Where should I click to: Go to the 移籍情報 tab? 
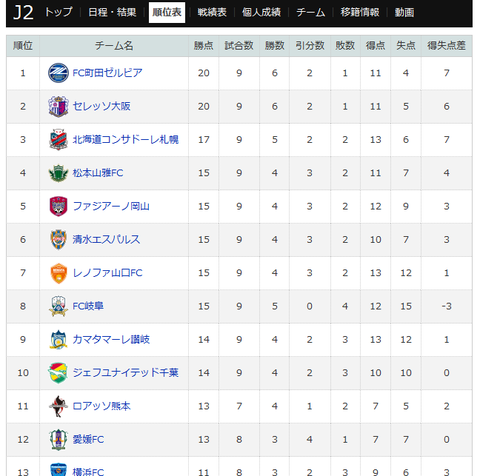pos(360,13)
